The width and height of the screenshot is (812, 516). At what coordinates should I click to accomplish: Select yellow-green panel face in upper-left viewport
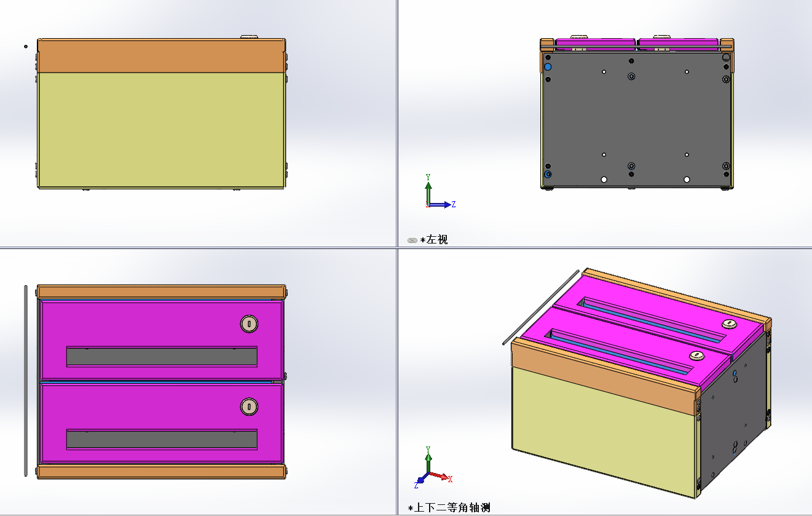click(160, 129)
